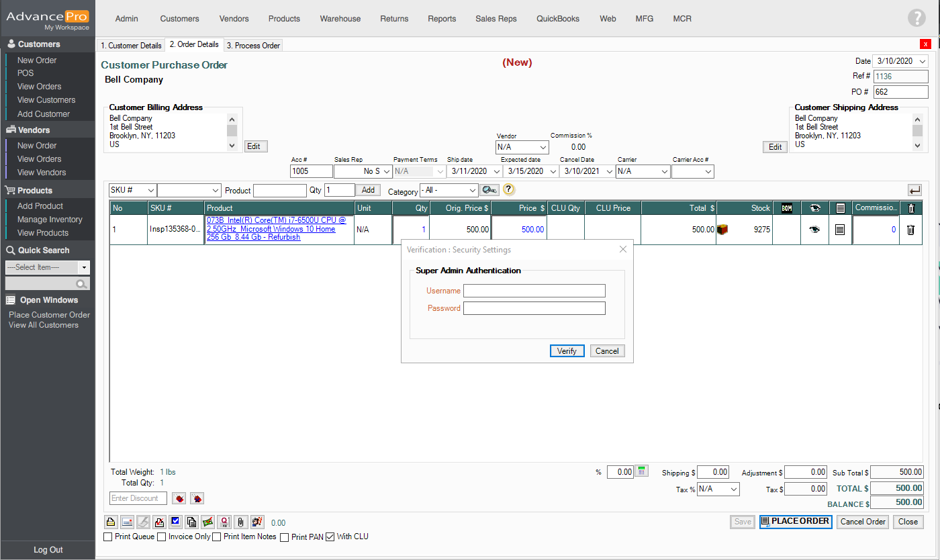Open the yellow question mark help icon

tap(509, 190)
